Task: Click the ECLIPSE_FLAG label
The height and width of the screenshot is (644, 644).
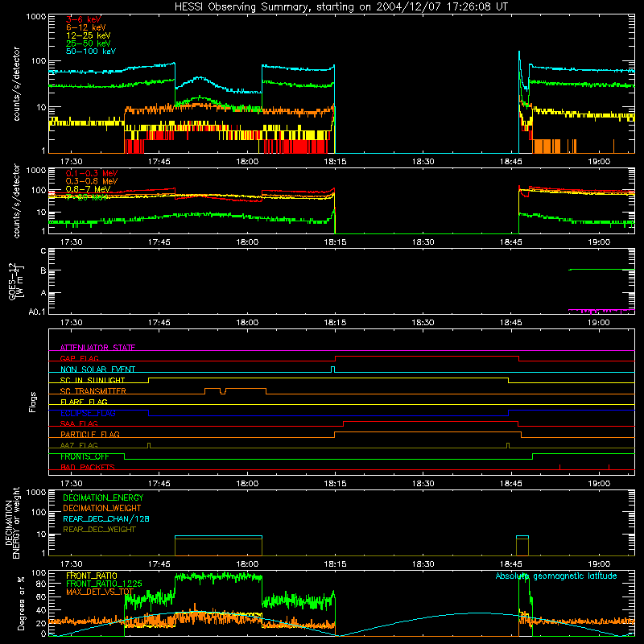Action: tap(88, 413)
